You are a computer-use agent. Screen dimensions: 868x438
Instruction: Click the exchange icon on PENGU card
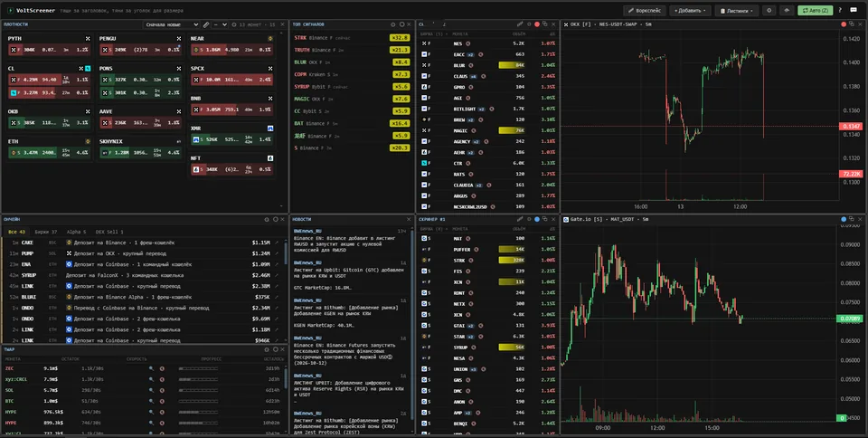179,39
